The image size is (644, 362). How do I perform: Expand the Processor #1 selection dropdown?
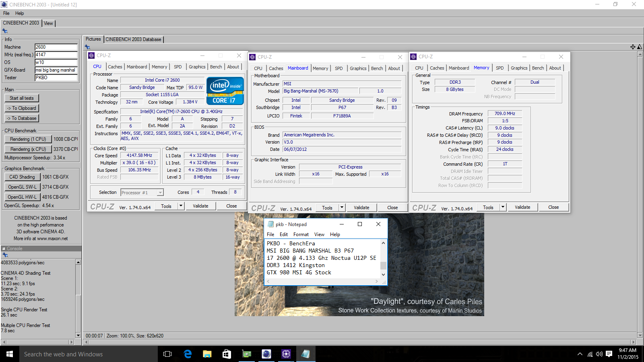click(x=160, y=193)
